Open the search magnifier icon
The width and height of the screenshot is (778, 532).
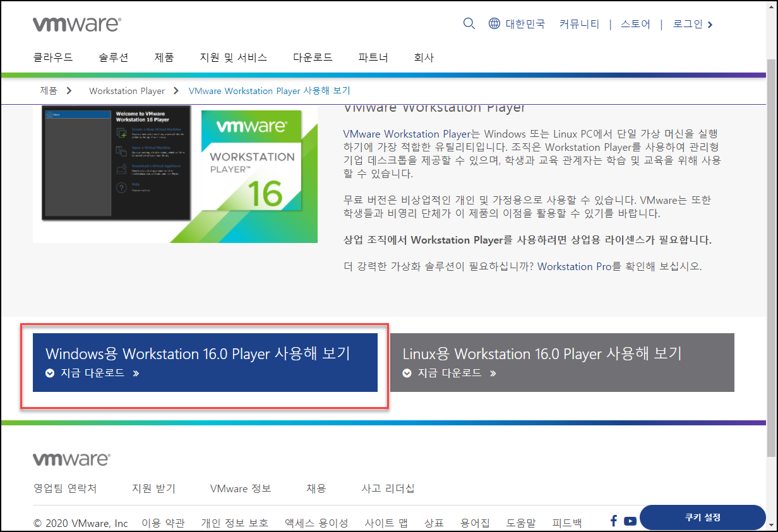[469, 24]
